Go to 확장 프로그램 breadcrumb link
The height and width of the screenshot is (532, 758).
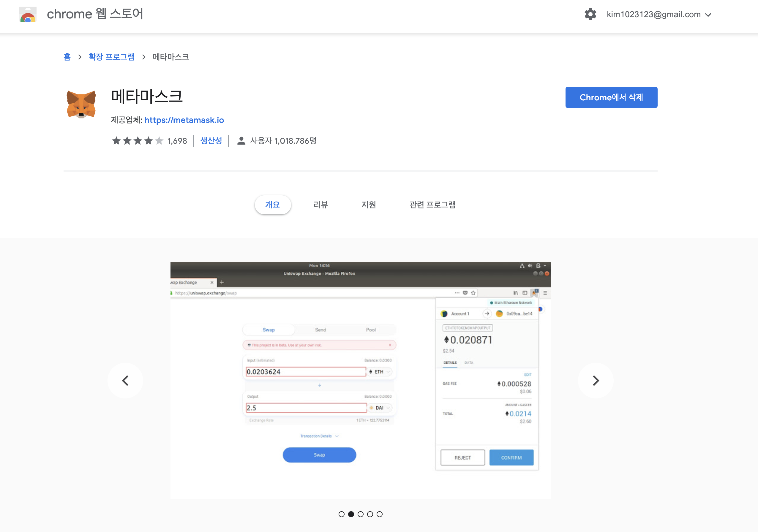coord(111,57)
